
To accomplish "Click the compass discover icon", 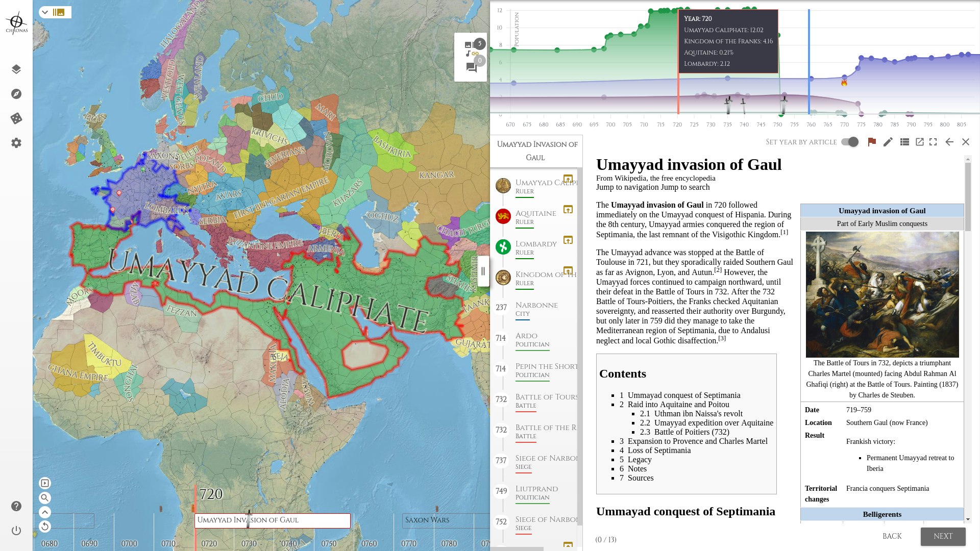I will click(x=16, y=94).
